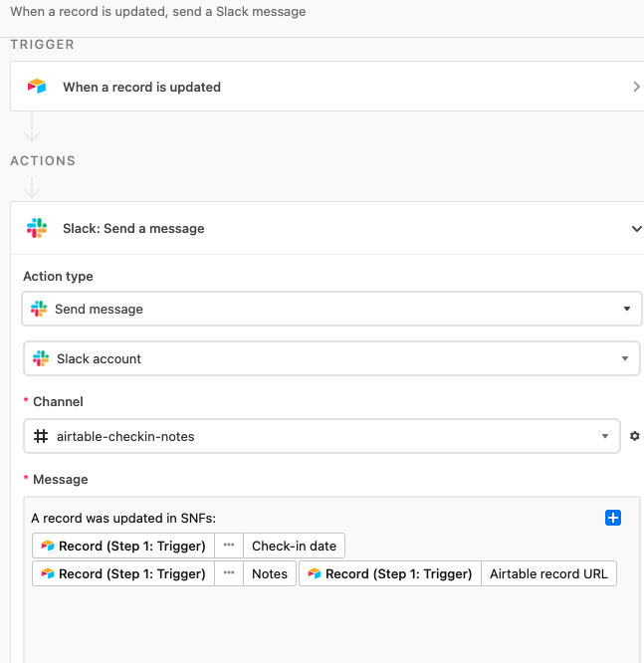Image resolution: width=644 pixels, height=663 pixels.
Task: Click the Airtable icon in trigger row
Action: click(37, 87)
